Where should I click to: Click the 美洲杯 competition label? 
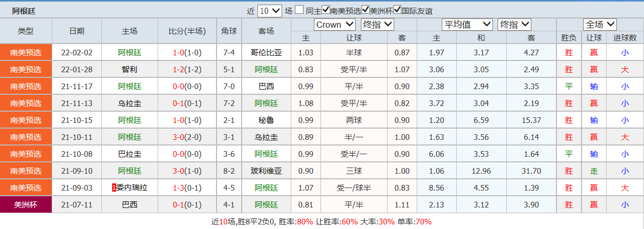(26, 204)
